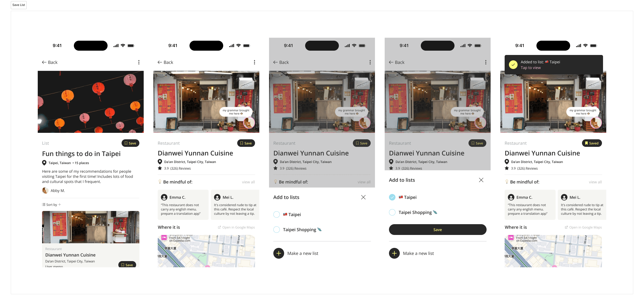Select the unchecked Taipei list radio circle
Viewport: 644px width, 305px height.
(277, 214)
